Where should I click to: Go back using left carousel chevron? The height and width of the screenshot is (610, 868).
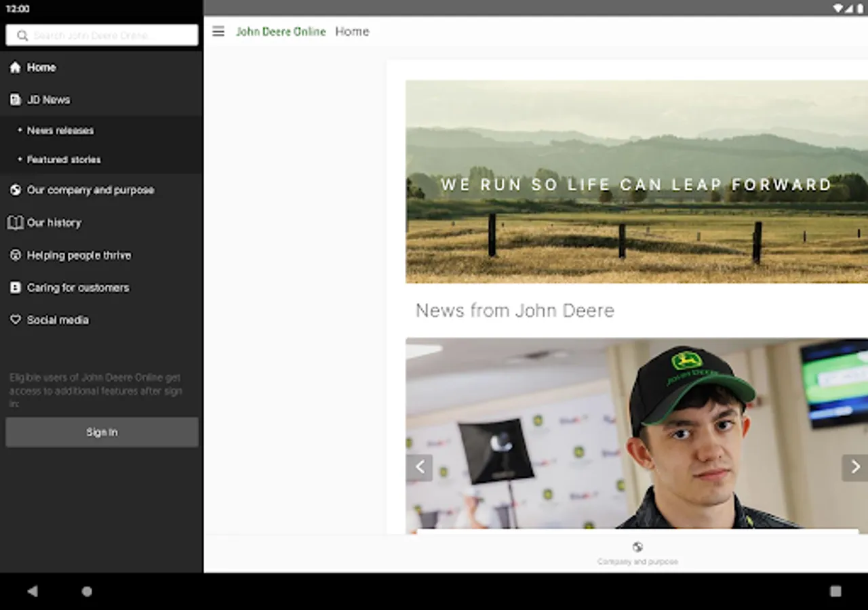[420, 467]
